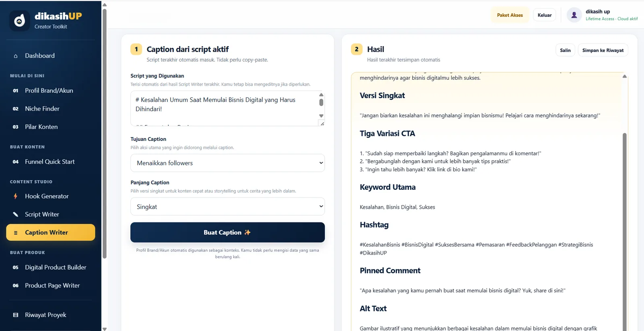The width and height of the screenshot is (644, 331).
Task: Click the Riwayat Proyek list icon
Action: tap(16, 315)
